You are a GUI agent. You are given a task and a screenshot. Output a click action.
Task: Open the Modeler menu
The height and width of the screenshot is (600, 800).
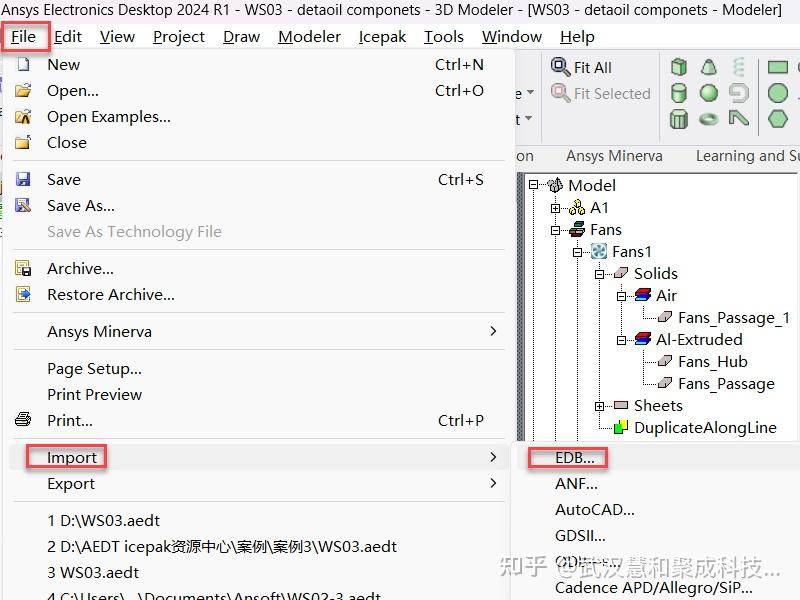click(x=309, y=37)
